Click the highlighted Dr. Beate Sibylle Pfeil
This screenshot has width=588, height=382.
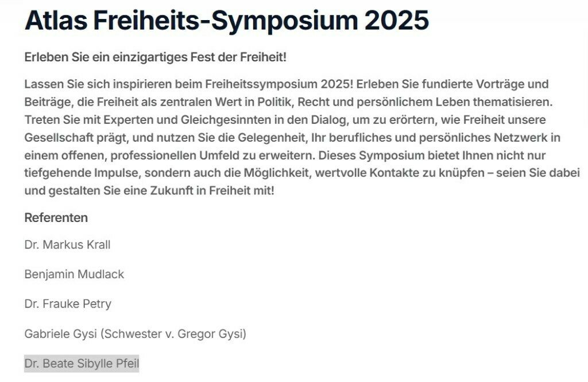(82, 364)
